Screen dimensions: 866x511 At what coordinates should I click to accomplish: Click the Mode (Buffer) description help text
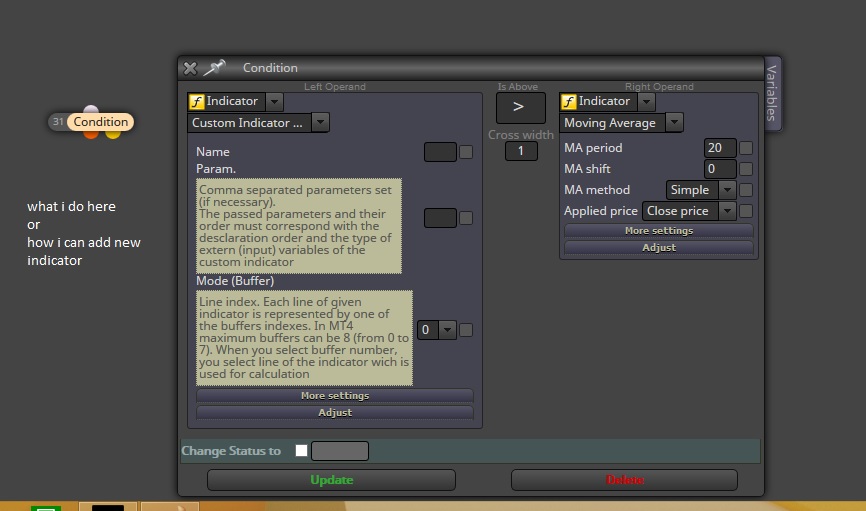[x=304, y=338]
